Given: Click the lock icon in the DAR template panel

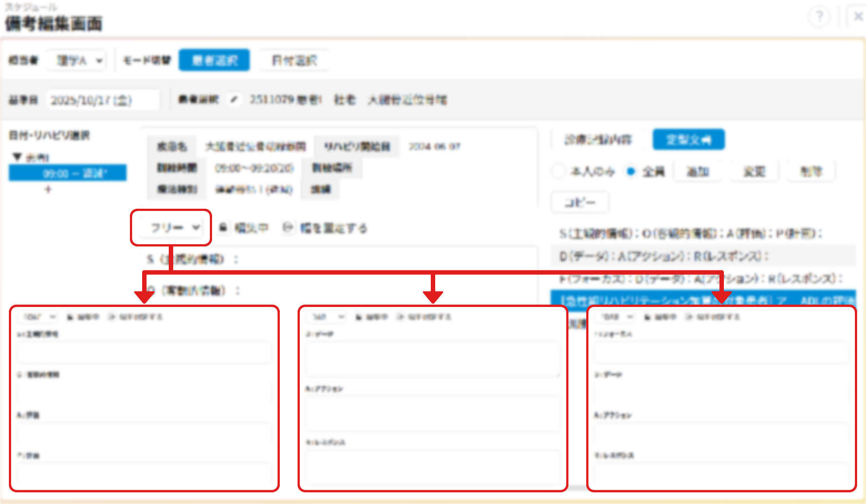Looking at the screenshot, I should tap(359, 317).
